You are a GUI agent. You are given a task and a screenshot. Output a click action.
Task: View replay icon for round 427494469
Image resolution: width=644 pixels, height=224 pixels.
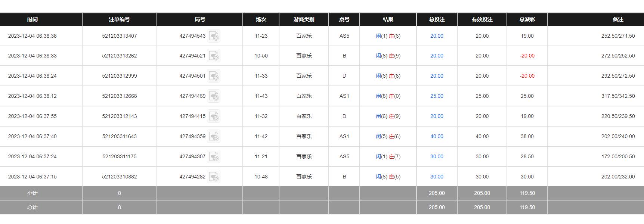[214, 96]
